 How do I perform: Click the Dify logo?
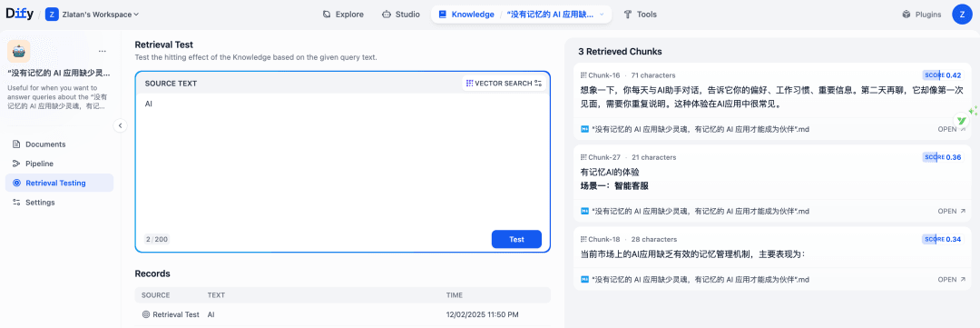(x=19, y=14)
